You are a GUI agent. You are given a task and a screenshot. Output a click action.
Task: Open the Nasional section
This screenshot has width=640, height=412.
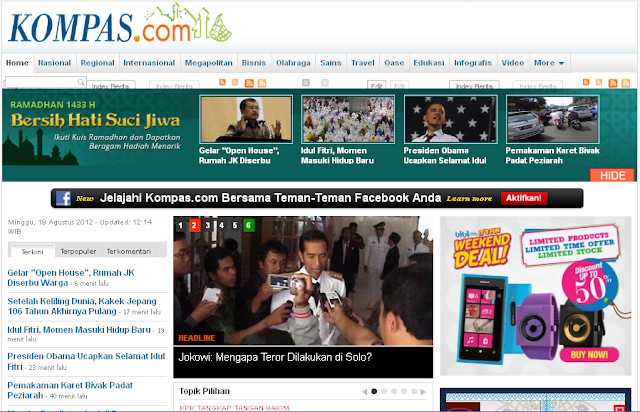[55, 63]
